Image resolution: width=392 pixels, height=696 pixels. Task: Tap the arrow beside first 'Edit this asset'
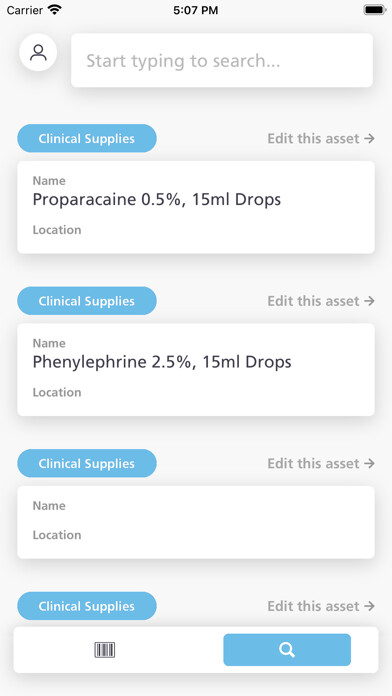pos(369,138)
